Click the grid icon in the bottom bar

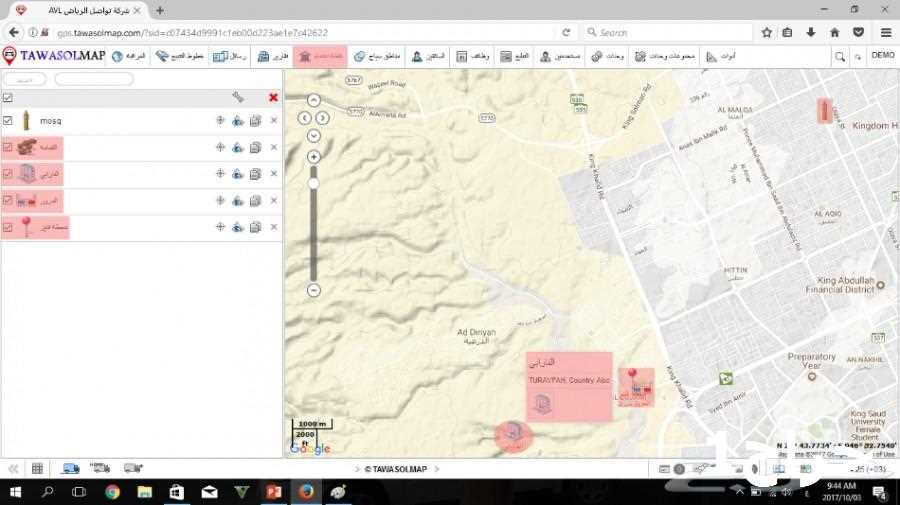coord(37,469)
